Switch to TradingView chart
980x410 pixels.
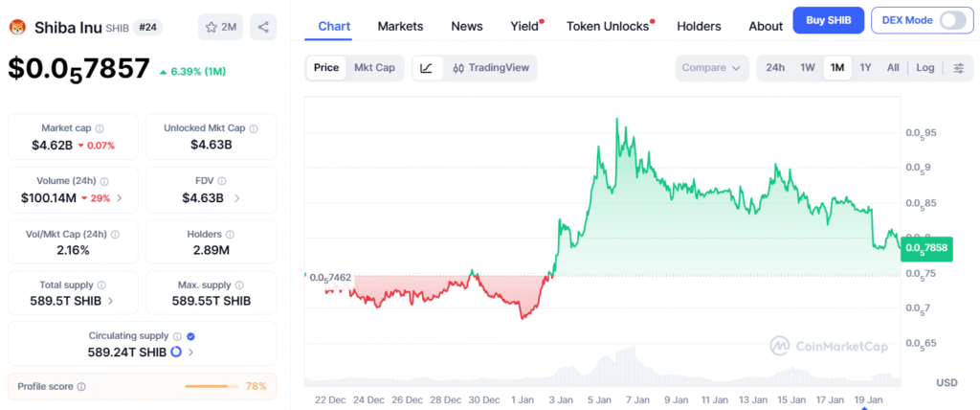[490, 68]
